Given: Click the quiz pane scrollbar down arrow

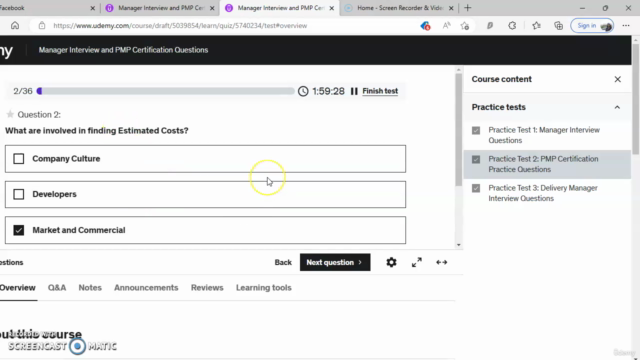Looking at the screenshot, I should click(458, 245).
